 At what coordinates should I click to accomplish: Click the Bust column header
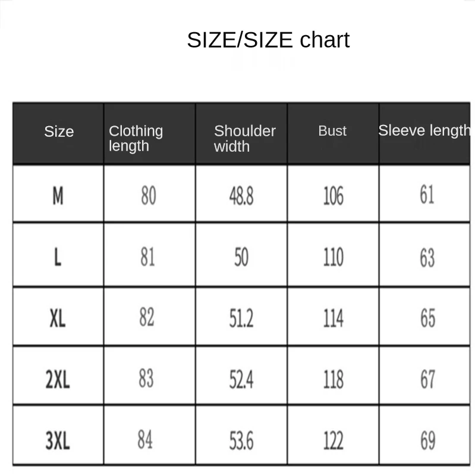pos(332,131)
